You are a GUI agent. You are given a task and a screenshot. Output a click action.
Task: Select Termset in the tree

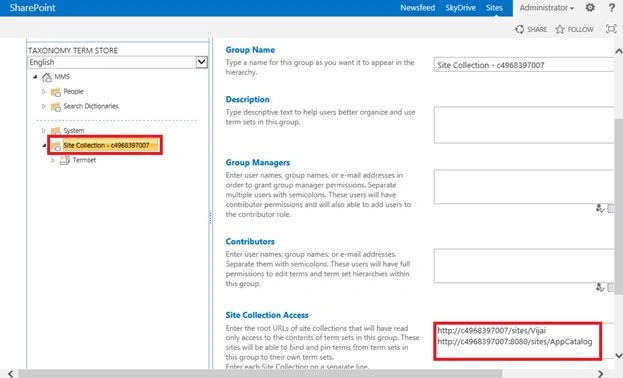84,160
